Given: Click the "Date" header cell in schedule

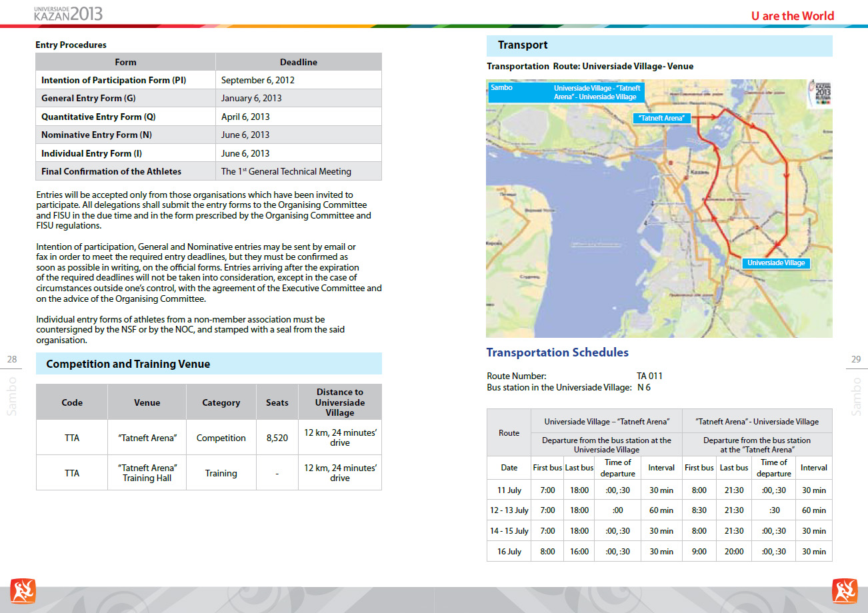Looking at the screenshot, I should (x=509, y=468).
